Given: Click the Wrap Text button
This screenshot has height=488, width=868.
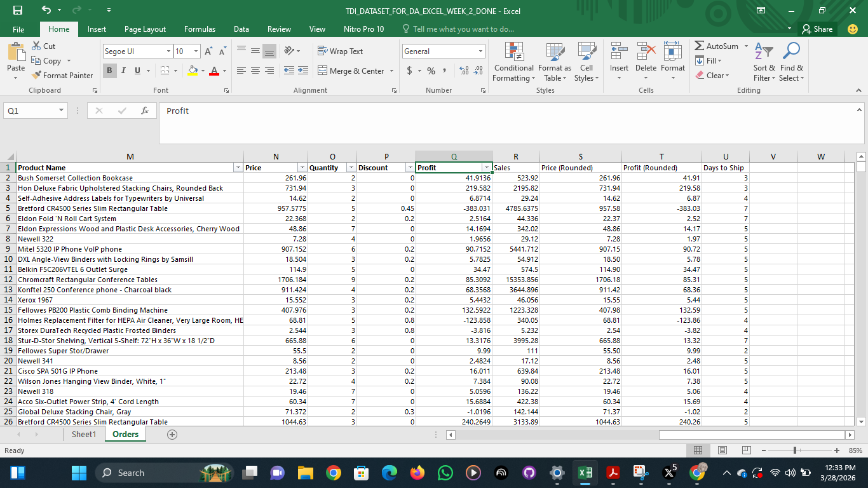Looking at the screenshot, I should [341, 51].
